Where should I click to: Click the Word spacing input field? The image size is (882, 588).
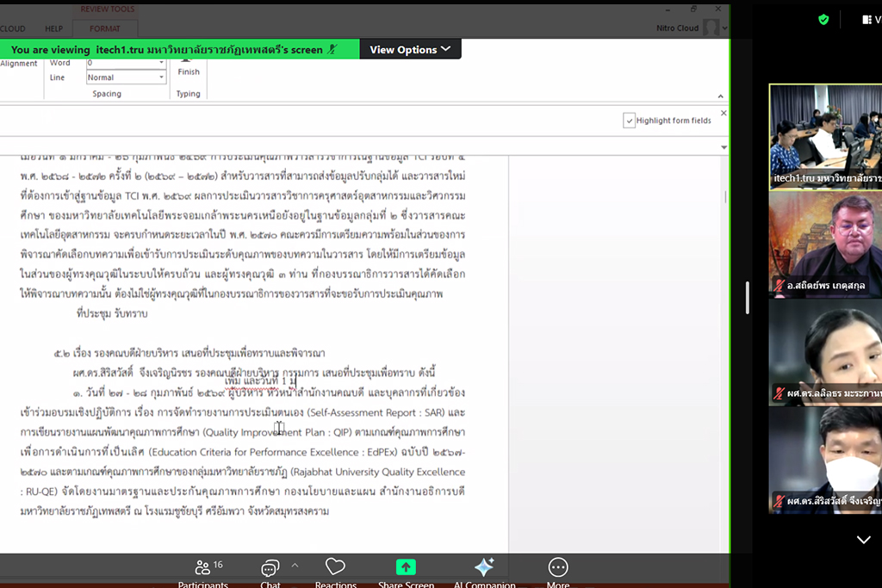pos(126,63)
